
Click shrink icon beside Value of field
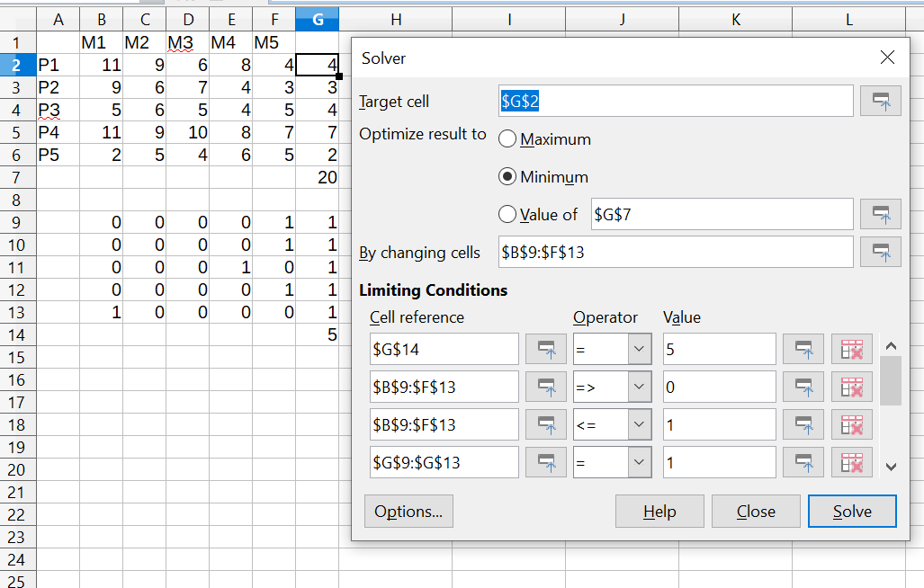[881, 214]
